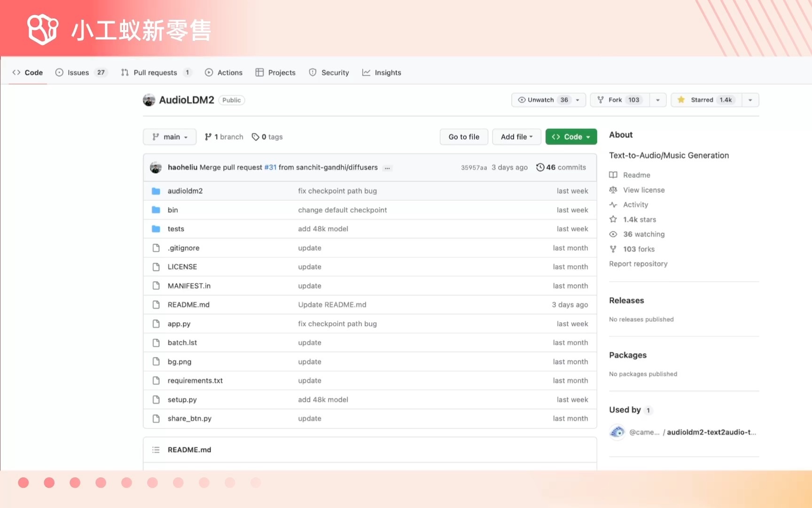Screen dimensions: 812x508
Task: Expand the commit message ellipsis
Action: (x=387, y=168)
